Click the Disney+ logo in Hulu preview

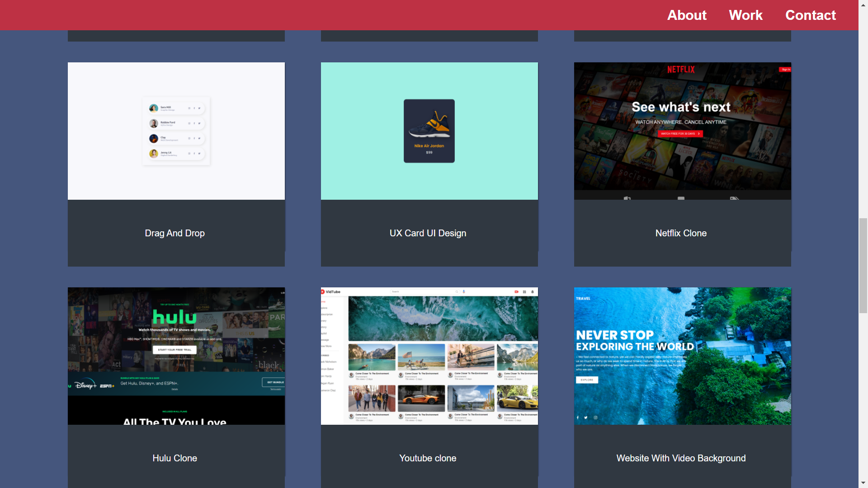coord(85,385)
